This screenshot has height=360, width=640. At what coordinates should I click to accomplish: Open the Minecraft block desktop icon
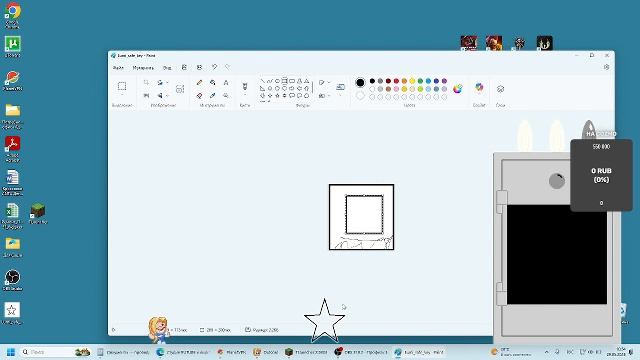[38, 213]
